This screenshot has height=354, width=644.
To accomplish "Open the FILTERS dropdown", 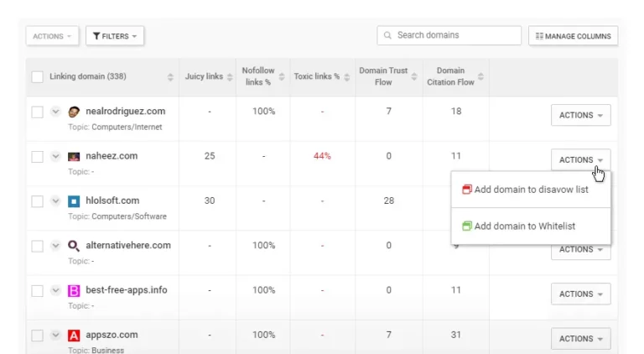I will click(x=115, y=36).
